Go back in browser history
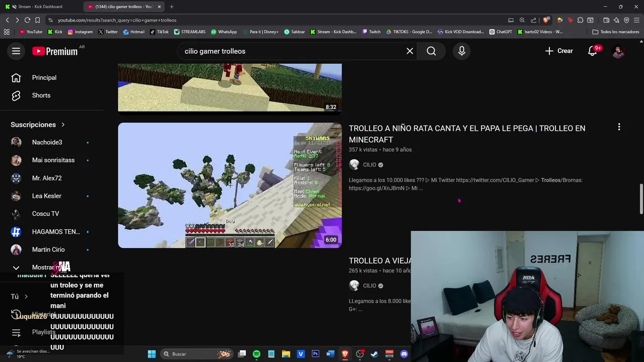 point(8,20)
